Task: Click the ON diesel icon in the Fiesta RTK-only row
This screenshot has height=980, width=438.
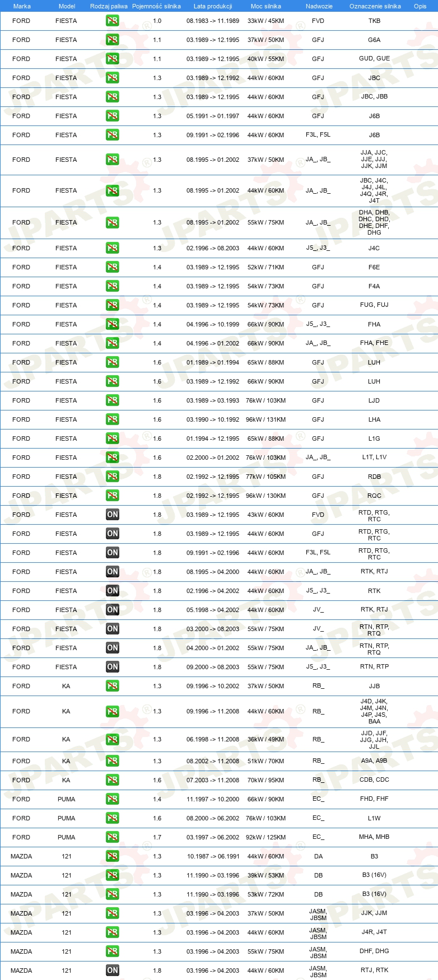Action: [x=113, y=591]
